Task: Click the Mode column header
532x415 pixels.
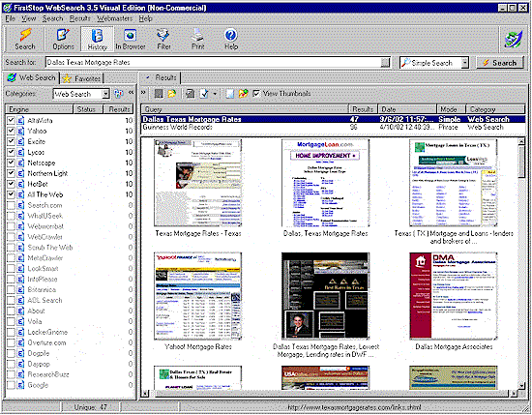Action: [451, 109]
